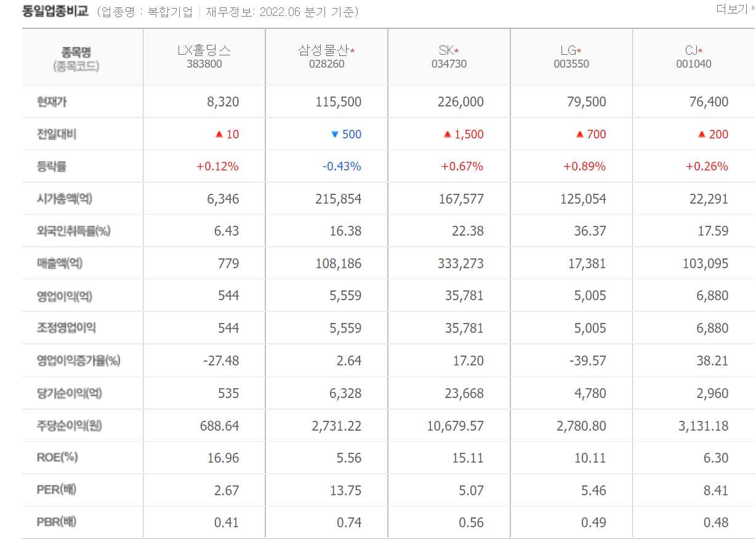
Task: Click the +0.12% change rate
Action: pos(217,167)
